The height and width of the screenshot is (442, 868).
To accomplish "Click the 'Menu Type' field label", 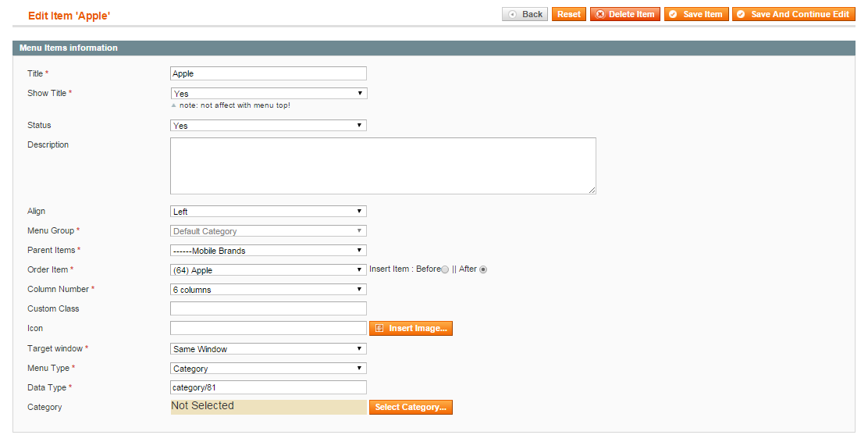I will pos(48,368).
